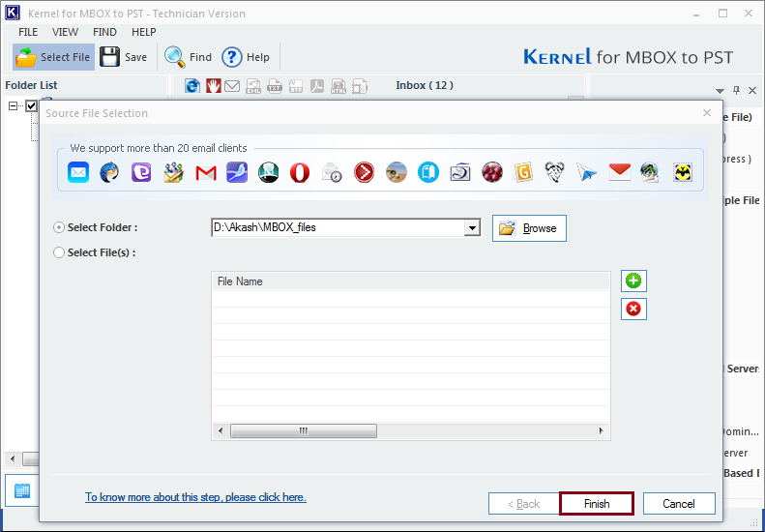
Task: Click the File Name column header
Action: point(411,281)
